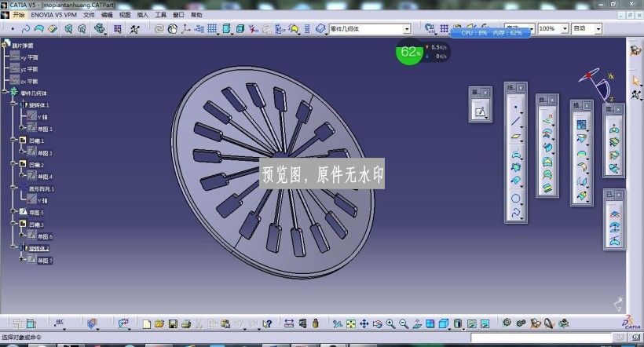Click the Zoom In magnifier icon
The width and height of the screenshot is (644, 347).
(x=390, y=324)
